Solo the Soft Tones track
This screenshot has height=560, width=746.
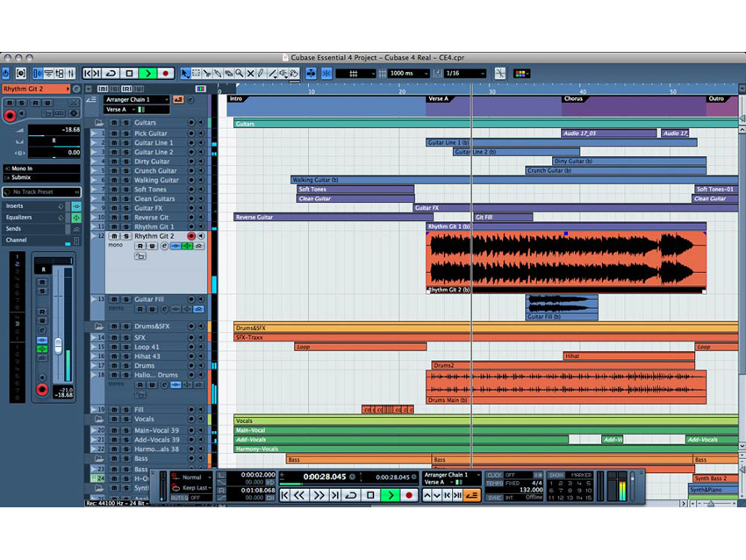coord(126,190)
